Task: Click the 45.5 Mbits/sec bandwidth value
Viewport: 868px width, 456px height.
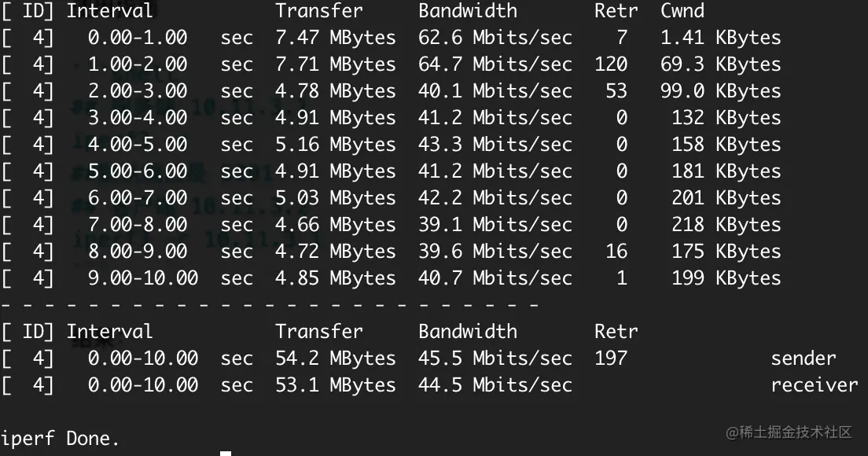Action: pos(495,359)
